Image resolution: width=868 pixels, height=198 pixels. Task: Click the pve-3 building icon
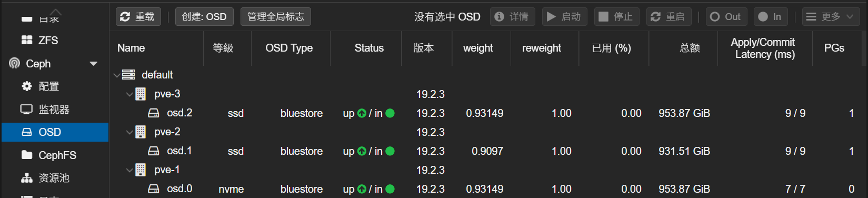141,94
